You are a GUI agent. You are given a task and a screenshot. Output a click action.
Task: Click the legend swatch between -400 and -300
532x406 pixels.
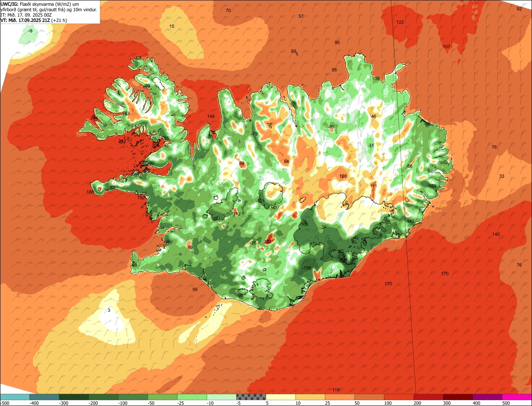[x=44, y=397]
